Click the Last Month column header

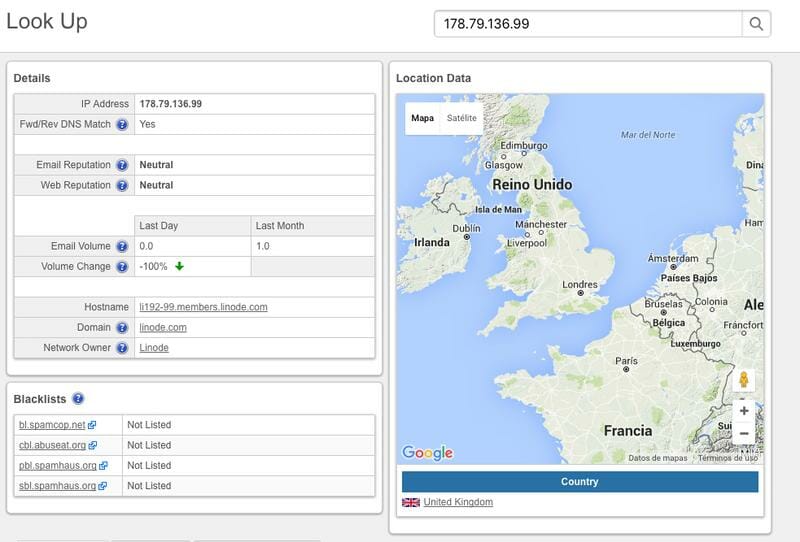click(313, 226)
